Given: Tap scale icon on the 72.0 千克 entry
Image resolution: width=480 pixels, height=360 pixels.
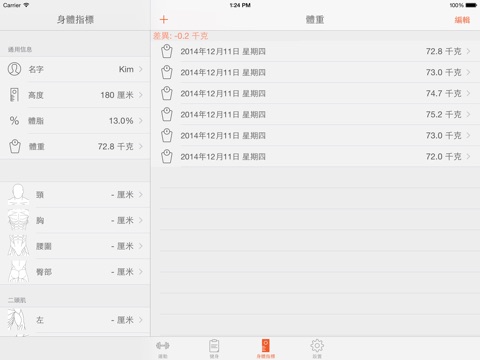Looking at the screenshot, I should pyautogui.click(x=167, y=157).
